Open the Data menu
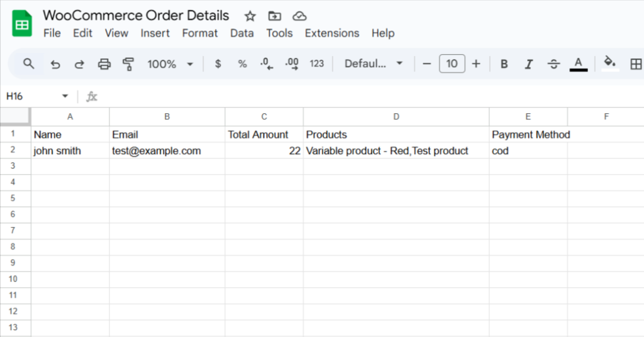 click(x=242, y=33)
